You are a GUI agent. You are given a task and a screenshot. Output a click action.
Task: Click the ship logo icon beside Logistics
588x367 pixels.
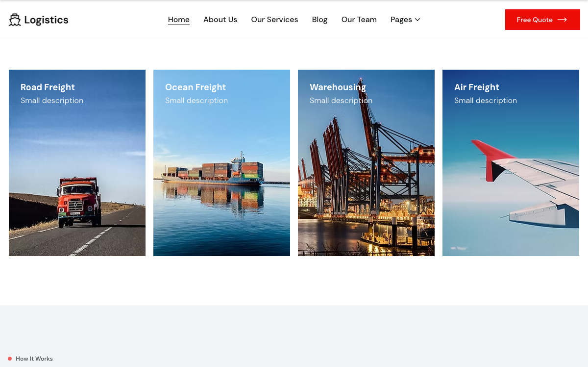(x=15, y=20)
